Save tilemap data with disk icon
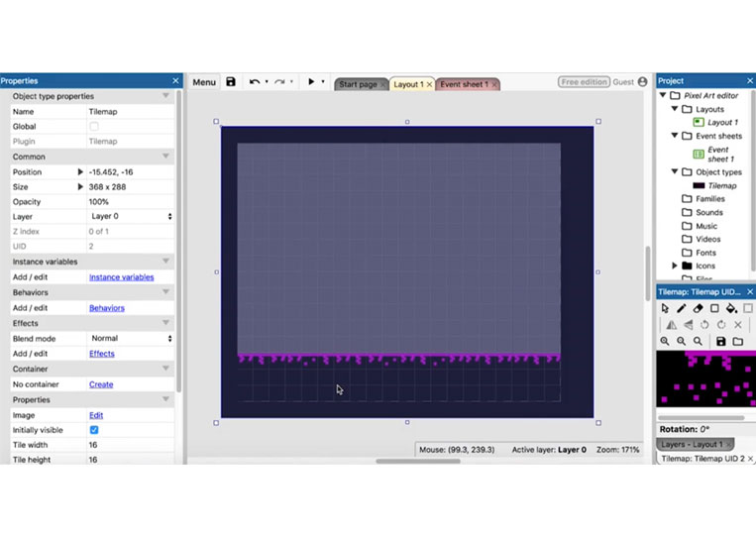This screenshot has height=536, width=756. [720, 341]
